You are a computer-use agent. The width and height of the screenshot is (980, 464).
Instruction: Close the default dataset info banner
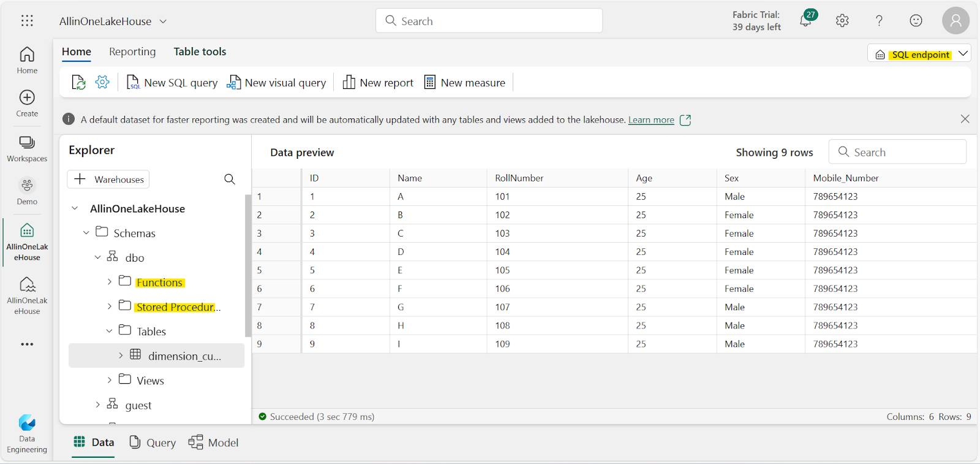965,119
